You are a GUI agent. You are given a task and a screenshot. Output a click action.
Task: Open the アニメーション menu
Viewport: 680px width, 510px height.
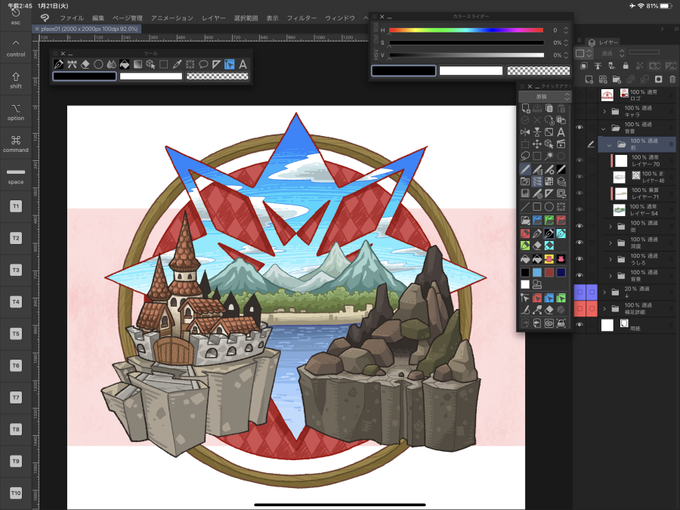click(172, 18)
